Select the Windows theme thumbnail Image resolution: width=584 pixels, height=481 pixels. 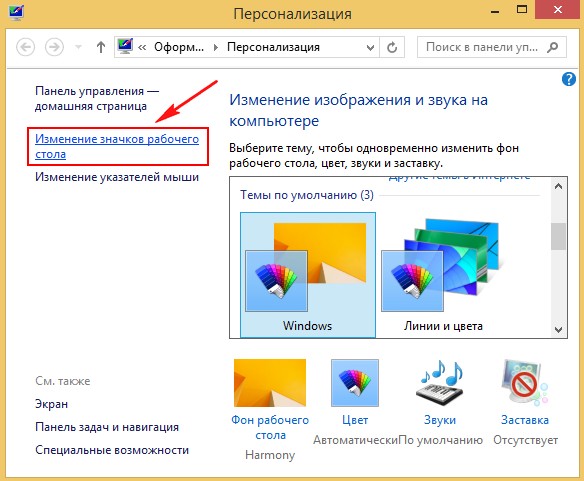point(308,275)
